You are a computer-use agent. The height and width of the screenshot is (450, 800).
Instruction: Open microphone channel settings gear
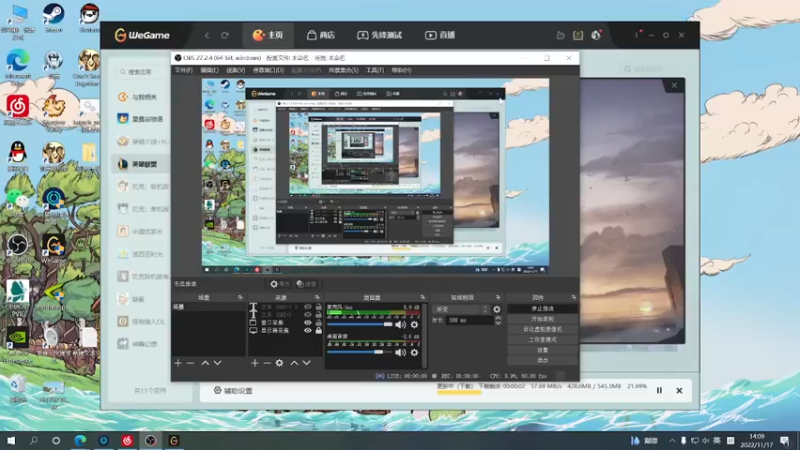pyautogui.click(x=414, y=324)
